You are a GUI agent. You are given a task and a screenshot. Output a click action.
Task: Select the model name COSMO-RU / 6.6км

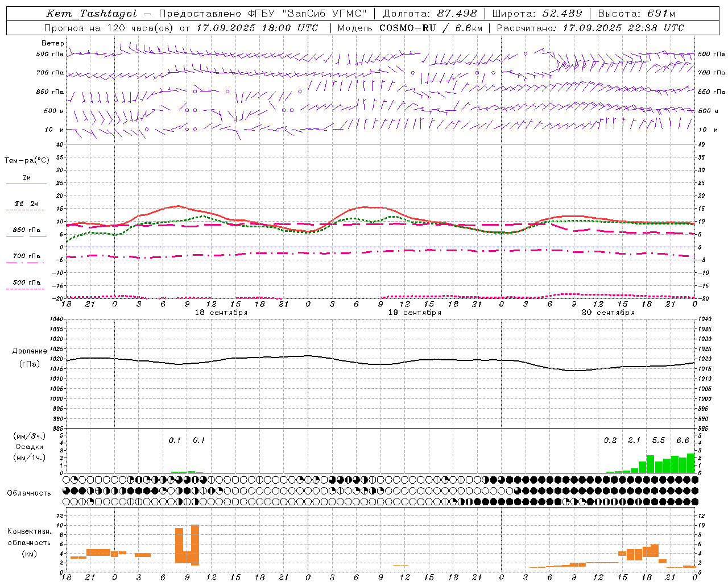(x=431, y=28)
